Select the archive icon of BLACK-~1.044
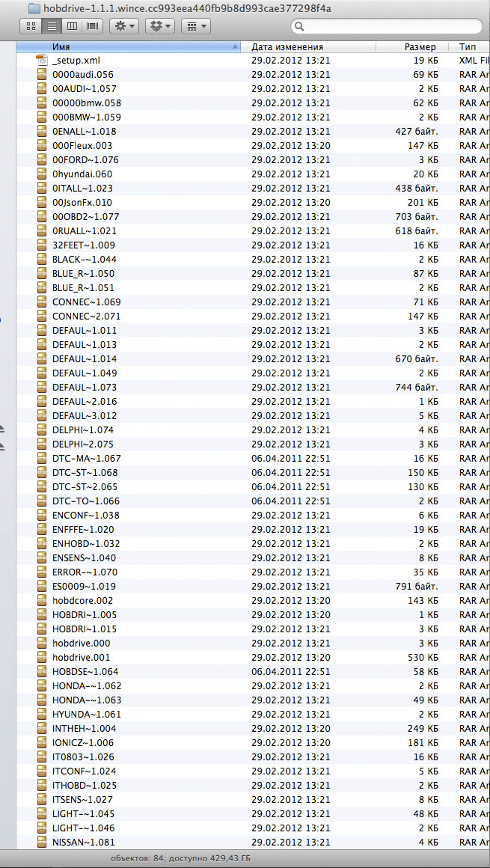The height and width of the screenshot is (868, 490). click(x=43, y=259)
